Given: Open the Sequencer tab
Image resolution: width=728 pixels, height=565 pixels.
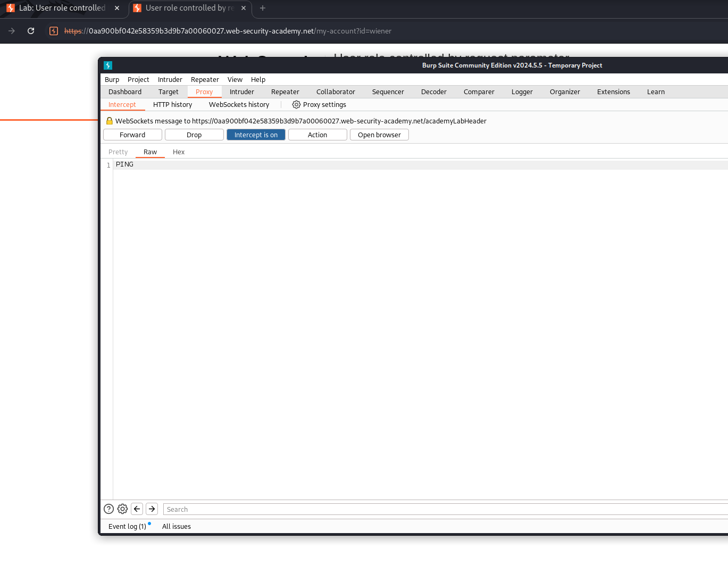Looking at the screenshot, I should [x=388, y=92].
